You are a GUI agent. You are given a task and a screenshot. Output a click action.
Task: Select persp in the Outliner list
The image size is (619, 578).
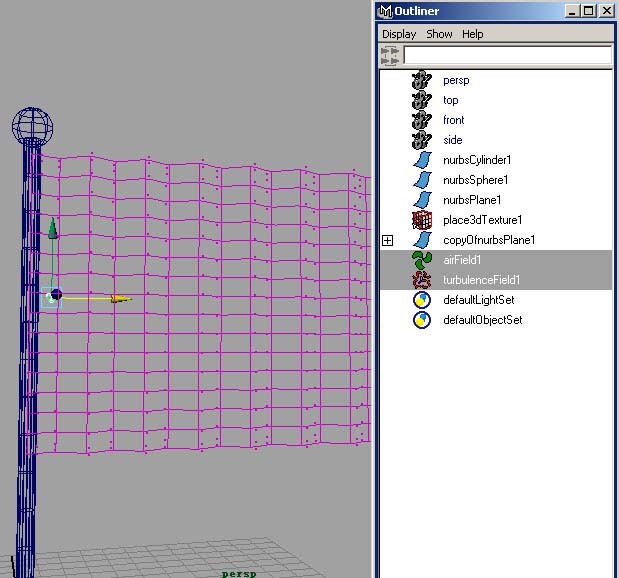click(456, 80)
